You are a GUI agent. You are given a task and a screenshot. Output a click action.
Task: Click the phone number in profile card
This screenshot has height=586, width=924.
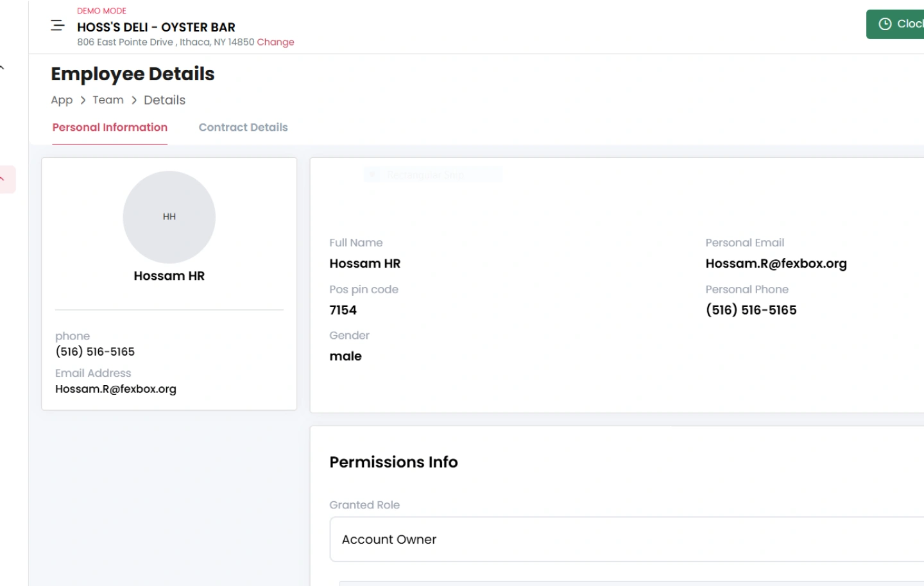(95, 352)
